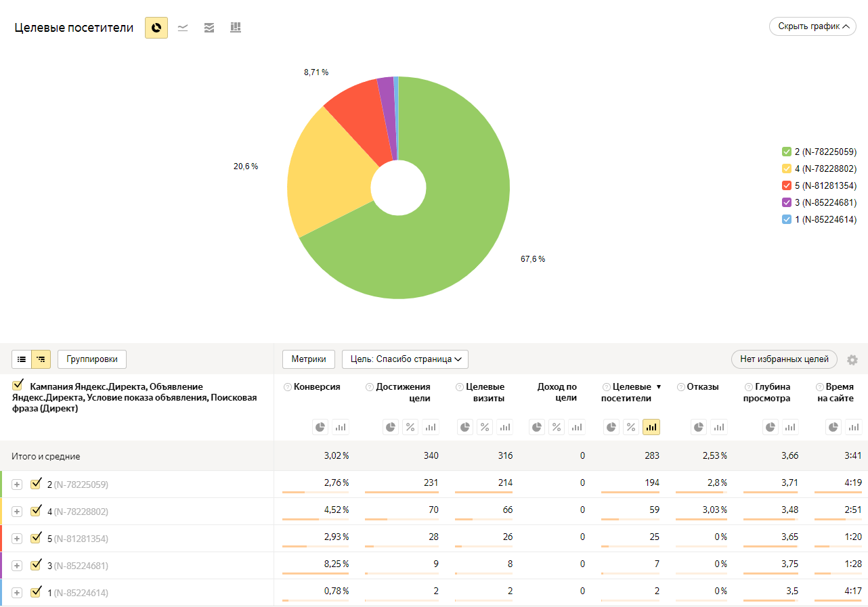Show bar chart for Целевые визиты column

pos(504,427)
